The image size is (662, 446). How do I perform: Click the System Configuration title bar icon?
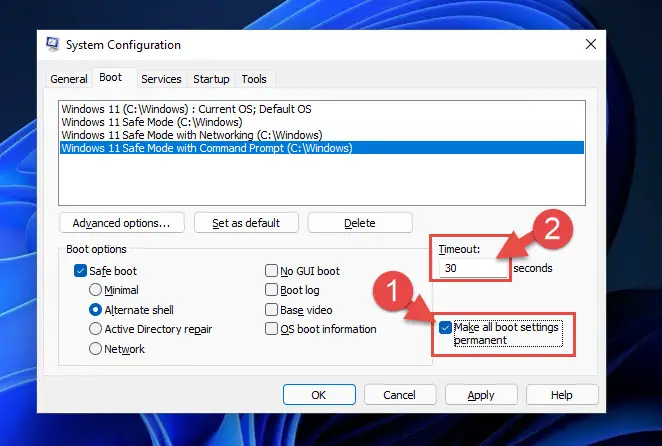[x=52, y=44]
